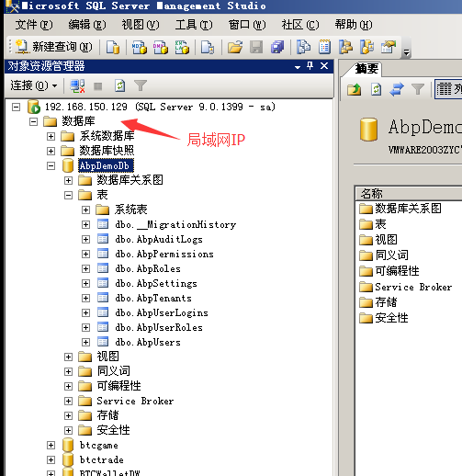Click the Filter icon in Object Explorer

coord(141,85)
